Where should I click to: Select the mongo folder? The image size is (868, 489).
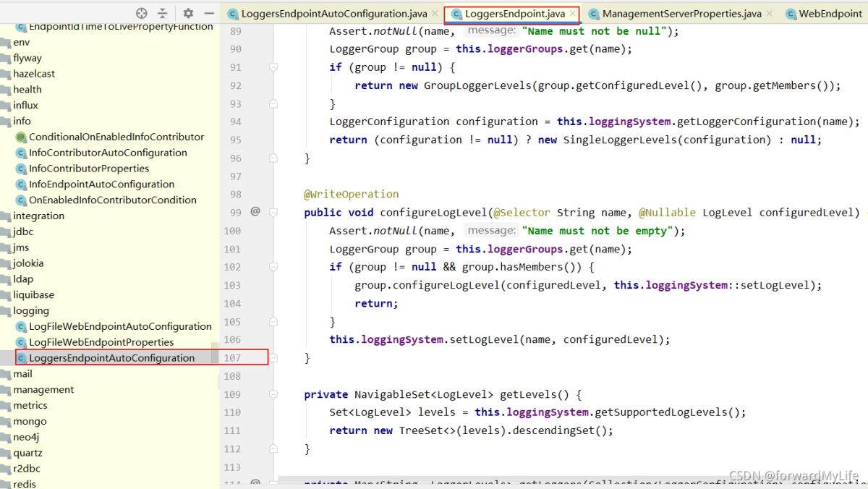pyautogui.click(x=30, y=422)
